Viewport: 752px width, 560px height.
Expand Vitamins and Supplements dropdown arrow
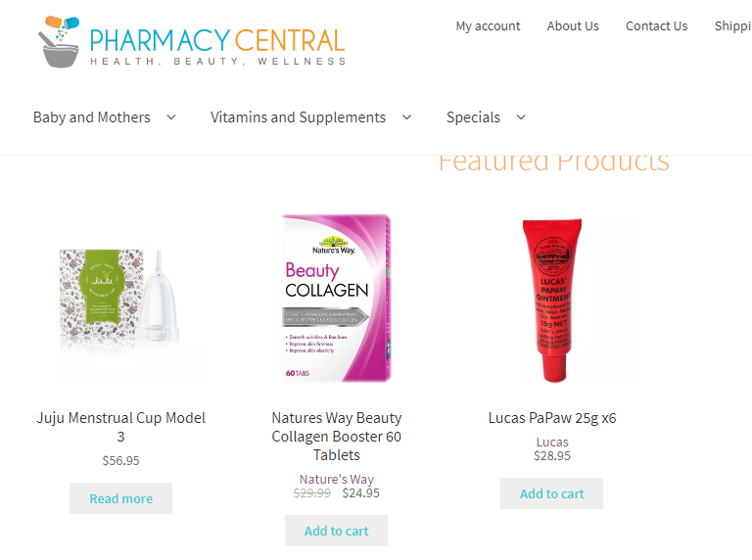point(406,117)
